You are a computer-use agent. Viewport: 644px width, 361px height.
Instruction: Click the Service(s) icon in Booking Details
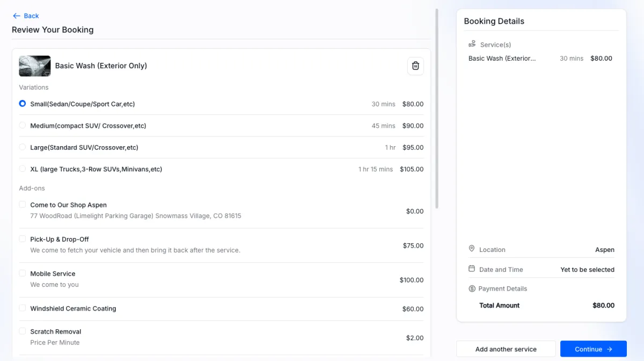point(472,44)
